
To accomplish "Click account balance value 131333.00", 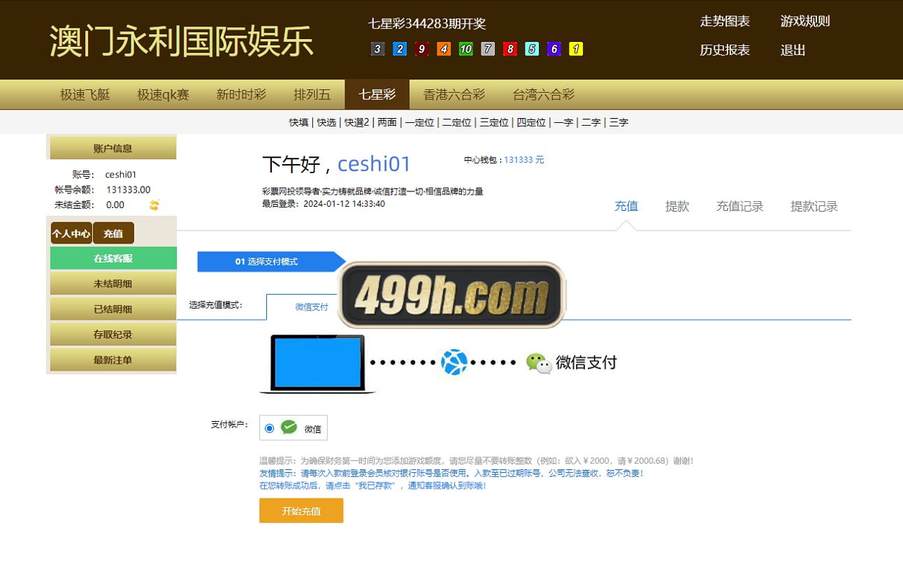I will point(128,190).
